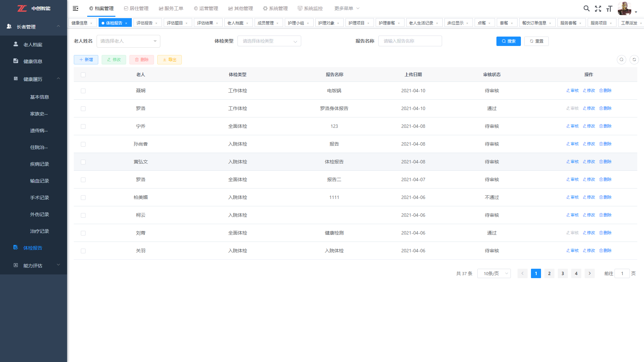This screenshot has width=644, height=362.
Task: Click the circular refresh icon above the table
Action: pyautogui.click(x=634, y=60)
